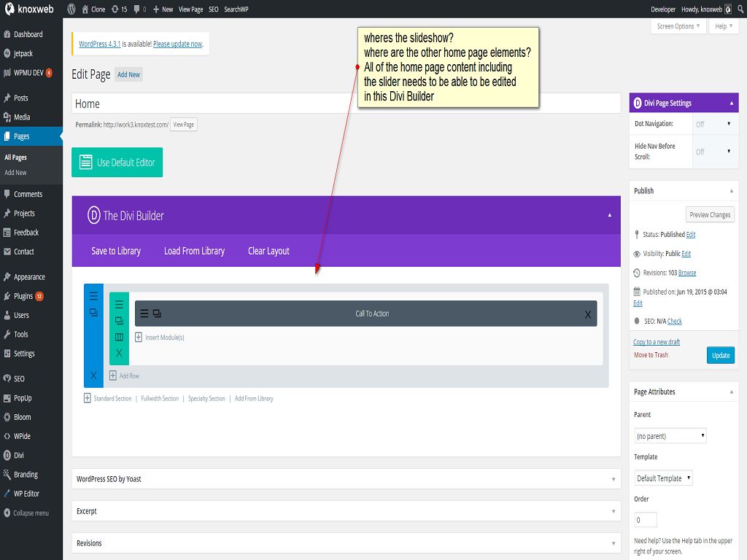Collapse the Divi Builder panel arrow
This screenshot has height=560, width=747.
tap(609, 215)
